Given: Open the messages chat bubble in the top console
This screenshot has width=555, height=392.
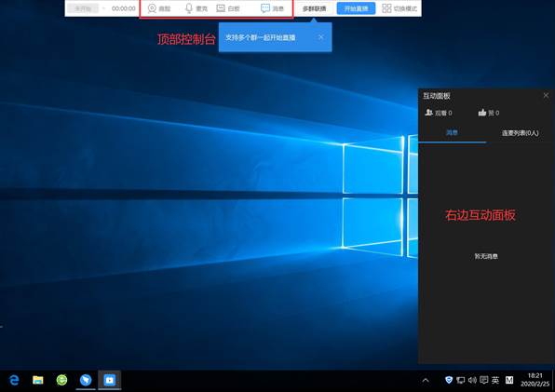Looking at the screenshot, I should click(265, 8).
